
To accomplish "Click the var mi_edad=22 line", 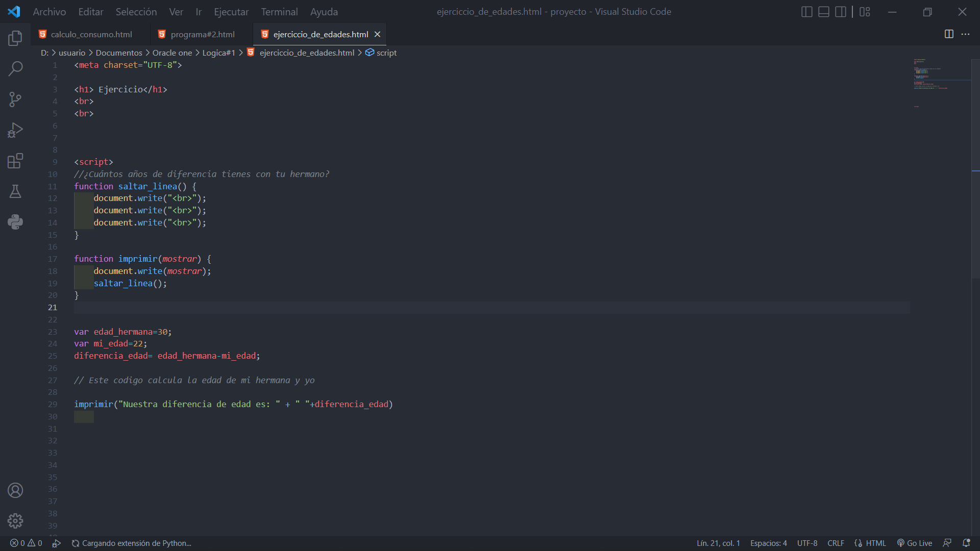I will 110,344.
